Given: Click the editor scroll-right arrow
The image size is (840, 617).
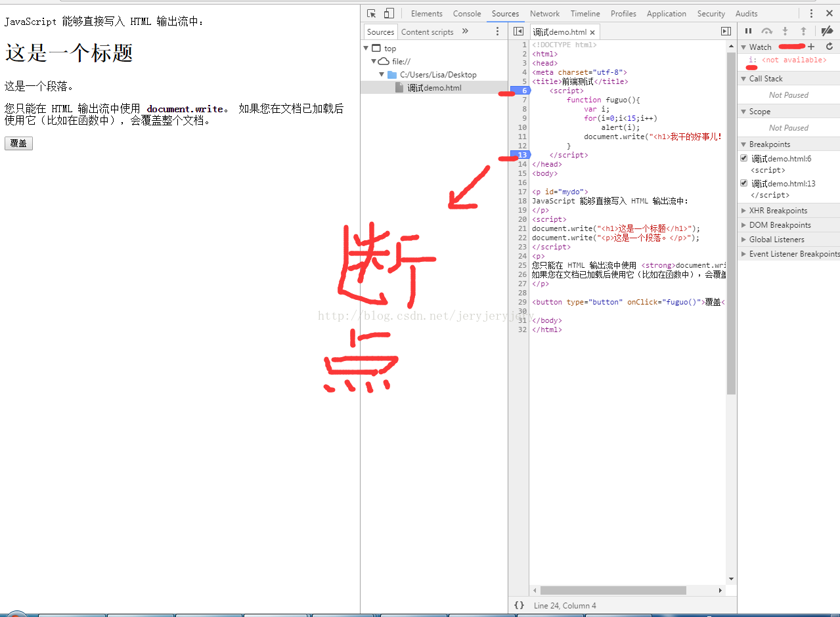Looking at the screenshot, I should point(721,590).
